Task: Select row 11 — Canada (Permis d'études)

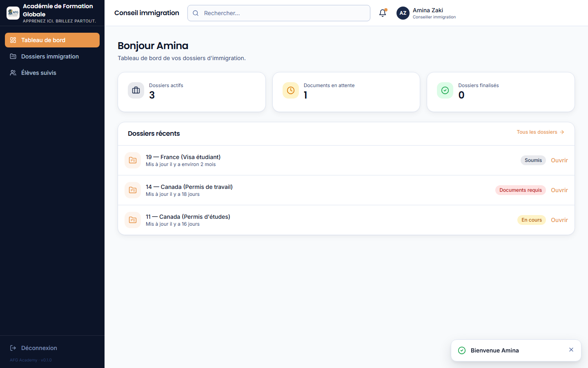Action: click(x=346, y=220)
